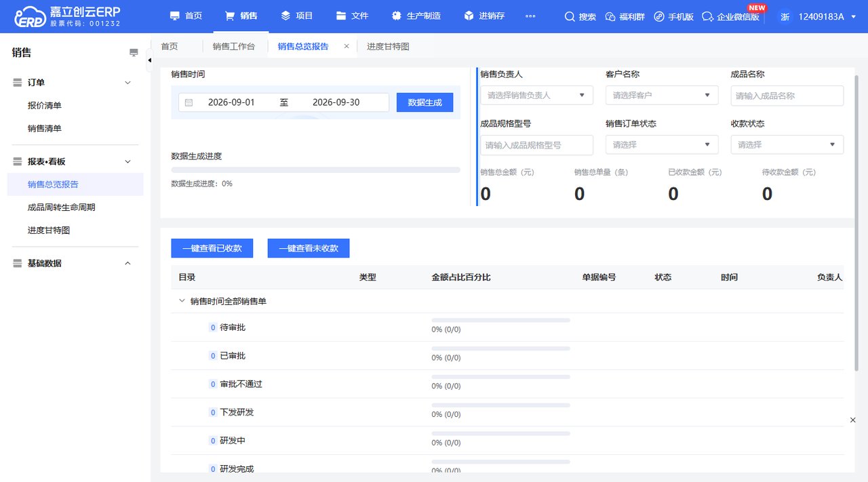Select 销售总览报告 in the sidebar
The width and height of the screenshot is (868, 482).
click(x=75, y=184)
